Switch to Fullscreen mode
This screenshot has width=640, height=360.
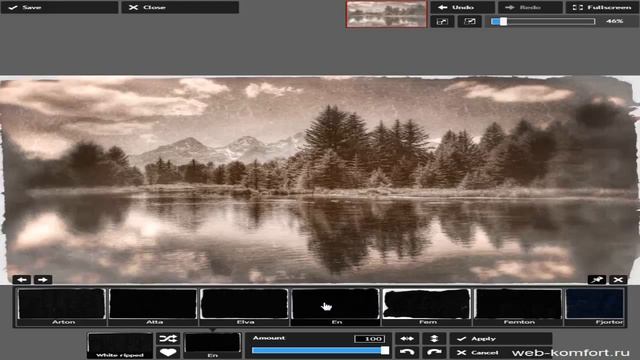click(602, 7)
